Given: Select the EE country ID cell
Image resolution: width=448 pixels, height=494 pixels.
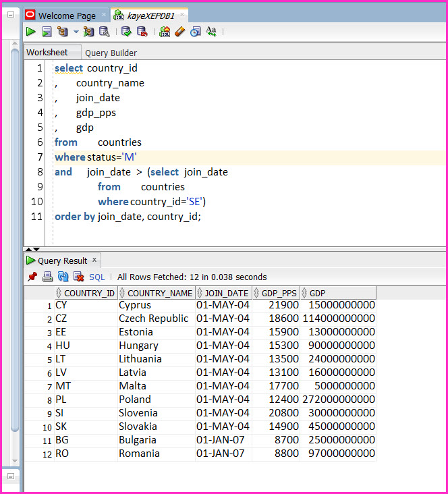Looking at the screenshot, I should [86, 332].
